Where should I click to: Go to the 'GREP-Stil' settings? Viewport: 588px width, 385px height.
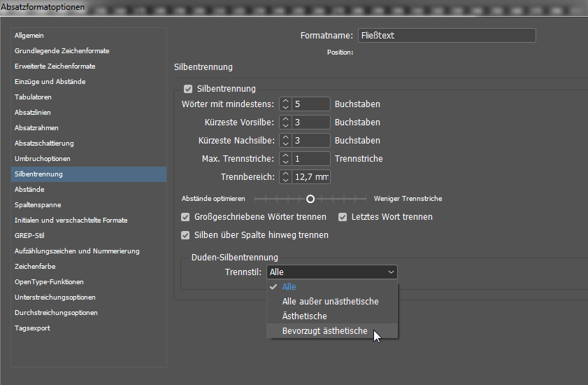point(29,236)
